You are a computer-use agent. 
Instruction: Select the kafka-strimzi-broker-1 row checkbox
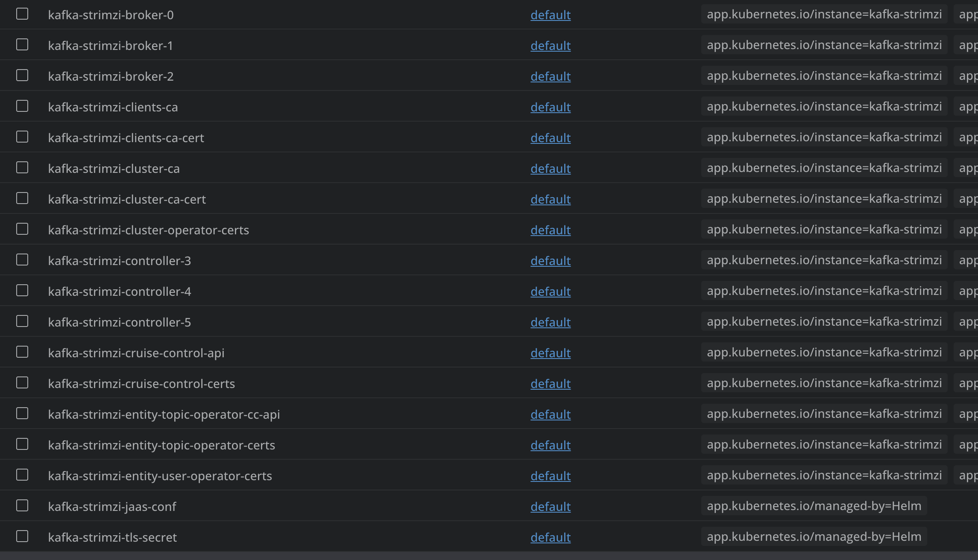click(22, 45)
